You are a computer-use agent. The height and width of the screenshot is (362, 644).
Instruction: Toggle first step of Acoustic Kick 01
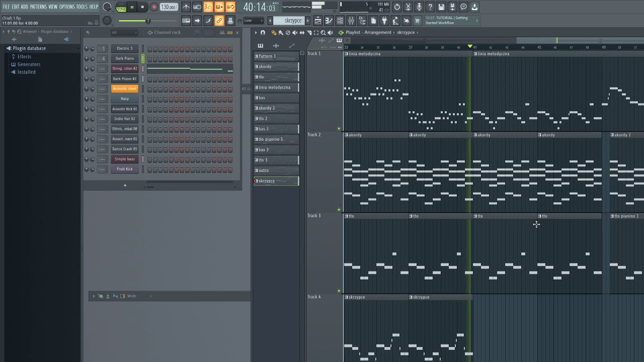[x=149, y=109]
